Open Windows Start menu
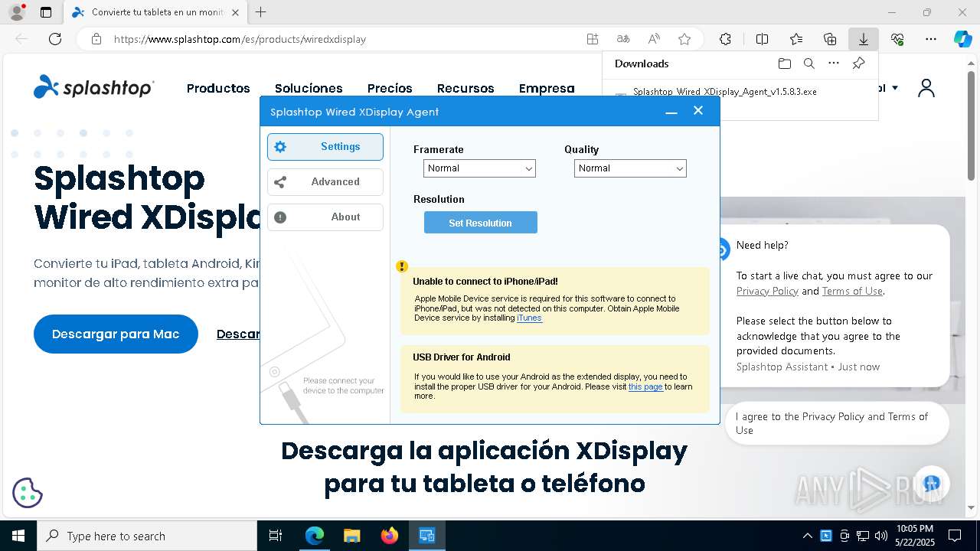This screenshot has width=980, height=551. pos(18,536)
